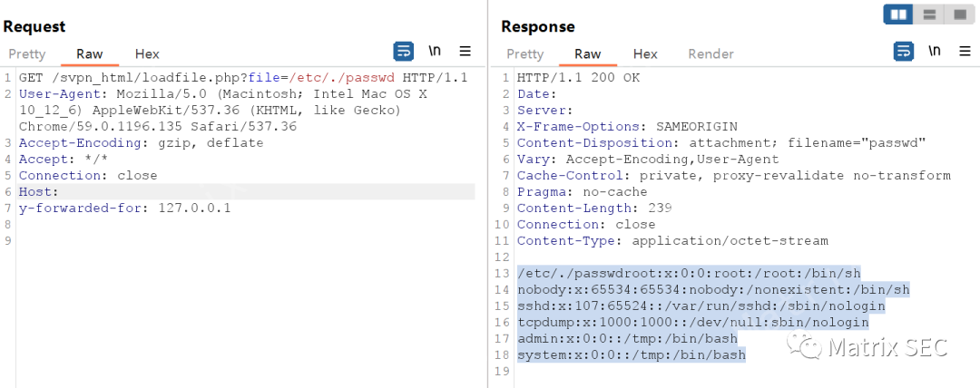
Task: Open Request panel hamburger options menu
Action: coord(465,52)
